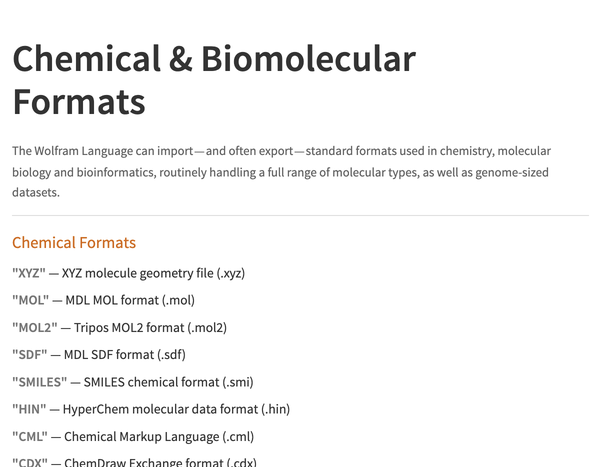Open the "XYZ" format link
This screenshot has height=467, width=601.
tap(29, 273)
